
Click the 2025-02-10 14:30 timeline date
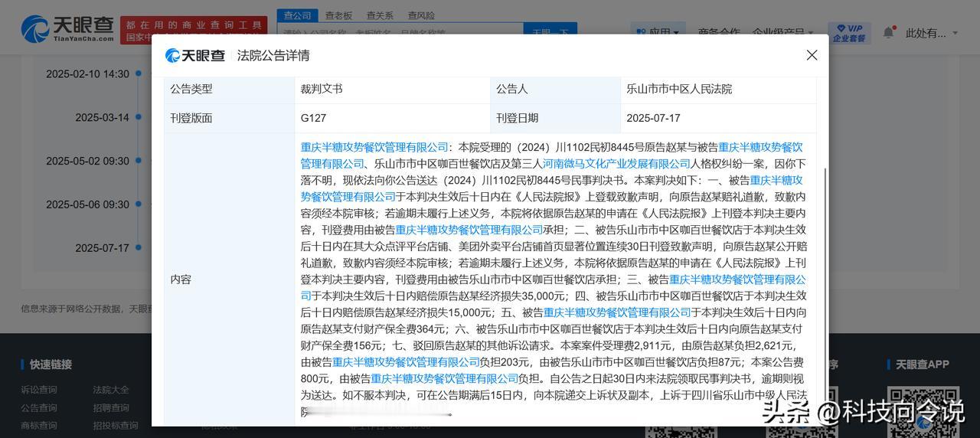(87, 74)
